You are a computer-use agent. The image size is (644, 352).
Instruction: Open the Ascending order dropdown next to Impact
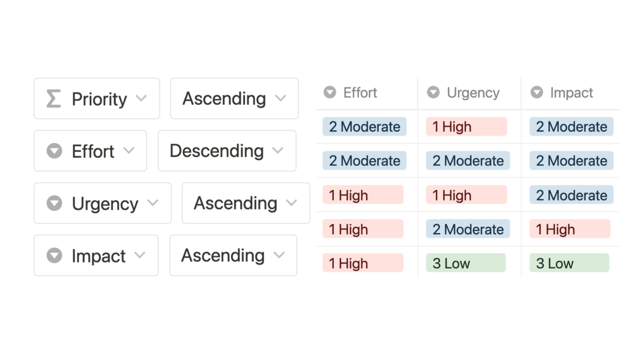[x=233, y=255]
